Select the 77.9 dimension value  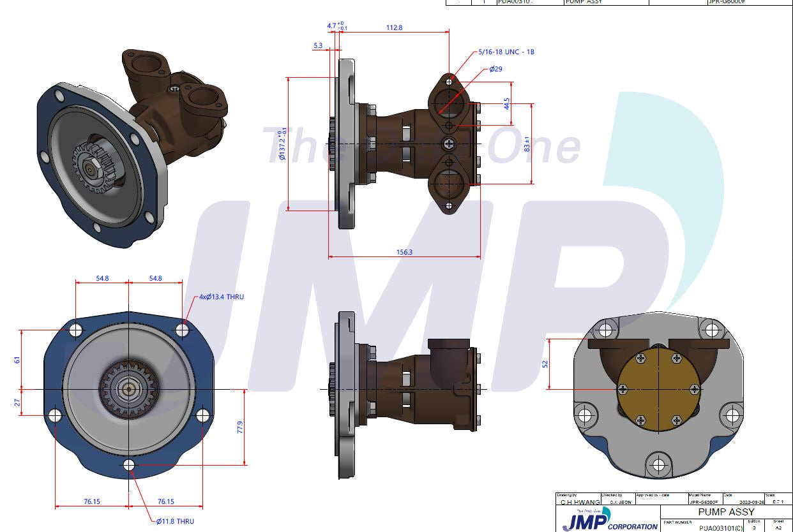(x=240, y=427)
